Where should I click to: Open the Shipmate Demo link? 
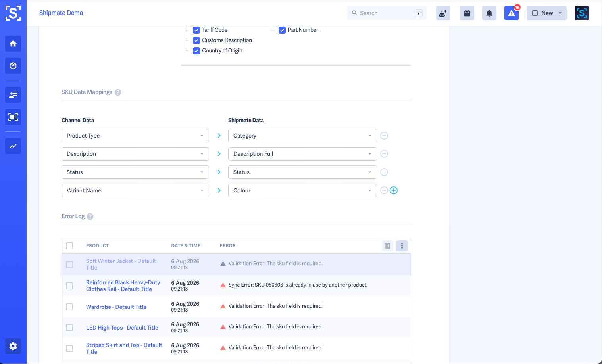pos(61,13)
